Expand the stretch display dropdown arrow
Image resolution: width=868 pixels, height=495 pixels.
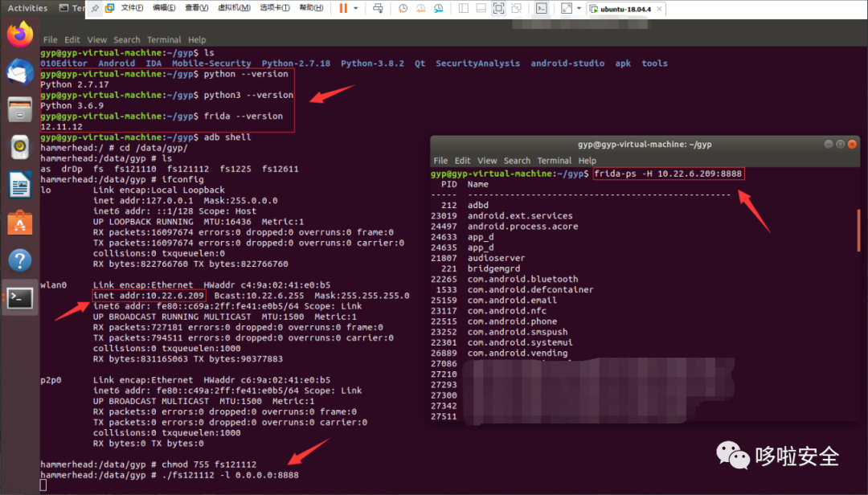point(579,8)
